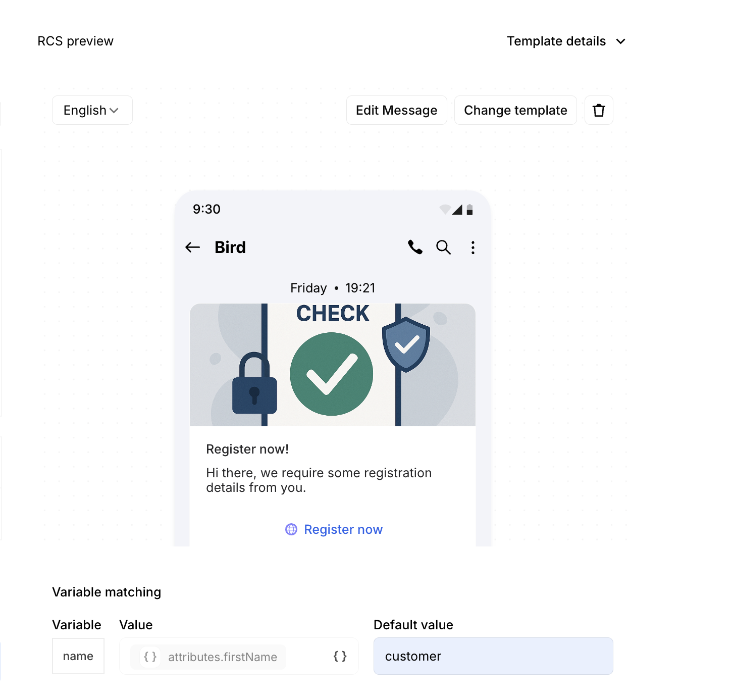Screen dimensions: 733x700
Task: Click the Register now link
Action: click(343, 529)
